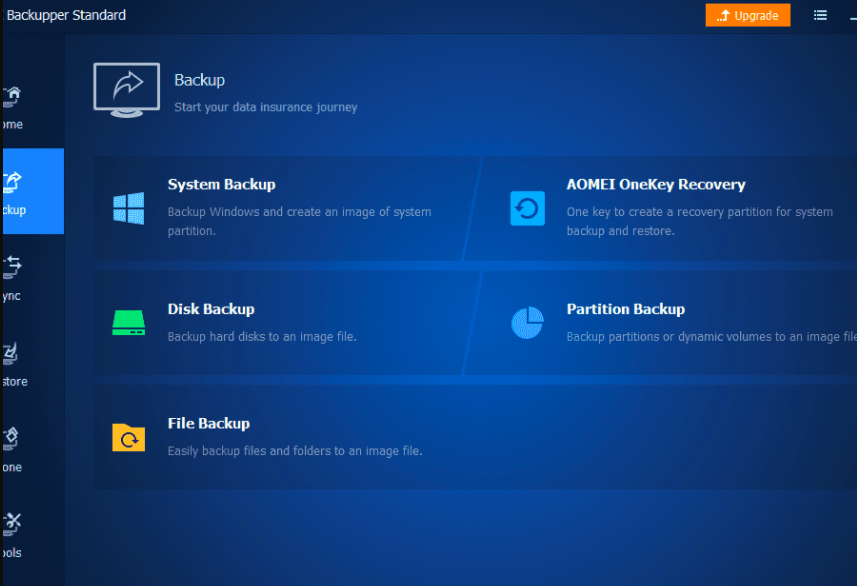This screenshot has height=586, width=857.
Task: Click 'One key to create a recovery partition' text
Action: coord(700,221)
